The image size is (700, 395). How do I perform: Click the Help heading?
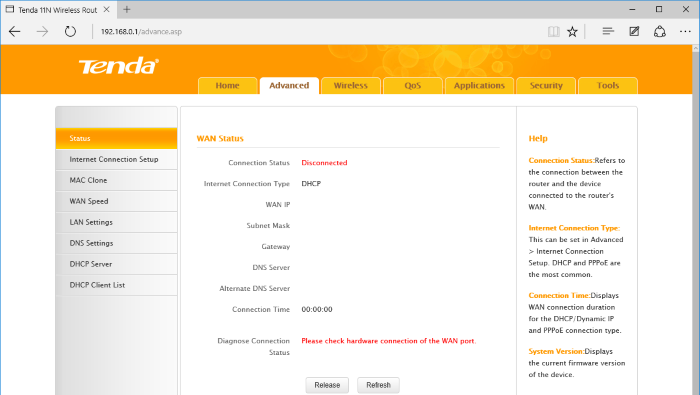(538, 138)
